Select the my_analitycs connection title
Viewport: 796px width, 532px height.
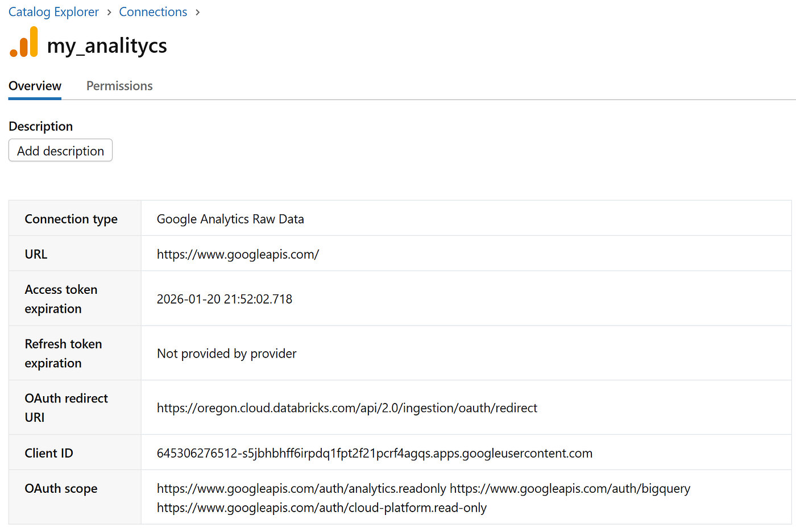(x=107, y=45)
